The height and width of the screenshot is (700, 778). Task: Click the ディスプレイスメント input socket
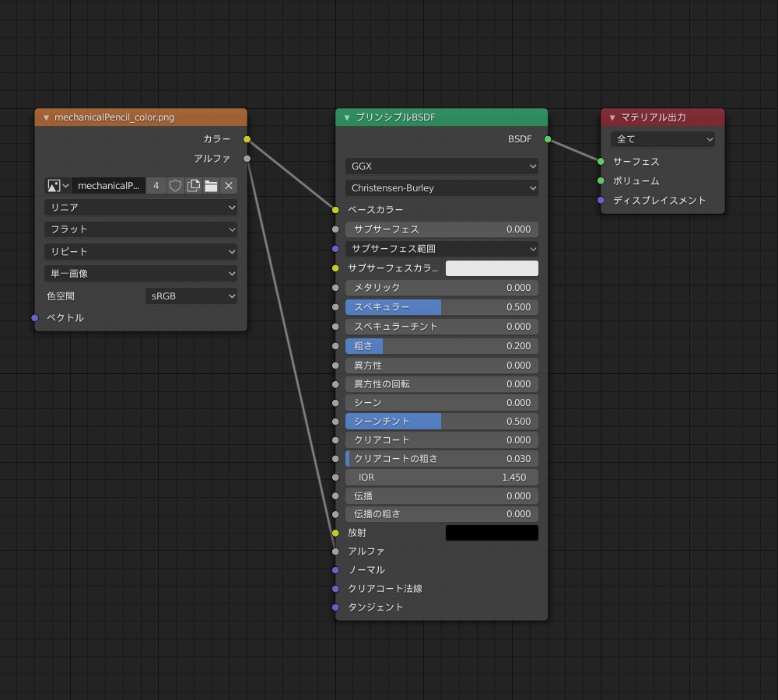601,201
